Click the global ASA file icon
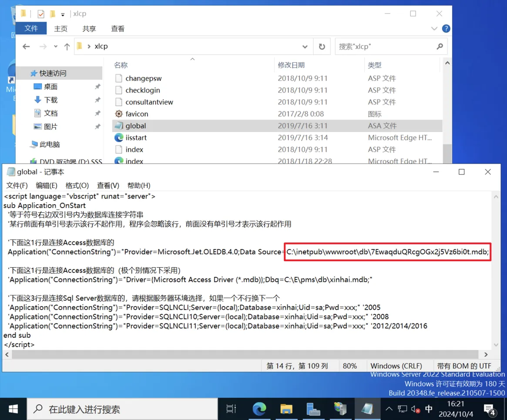 (x=119, y=126)
